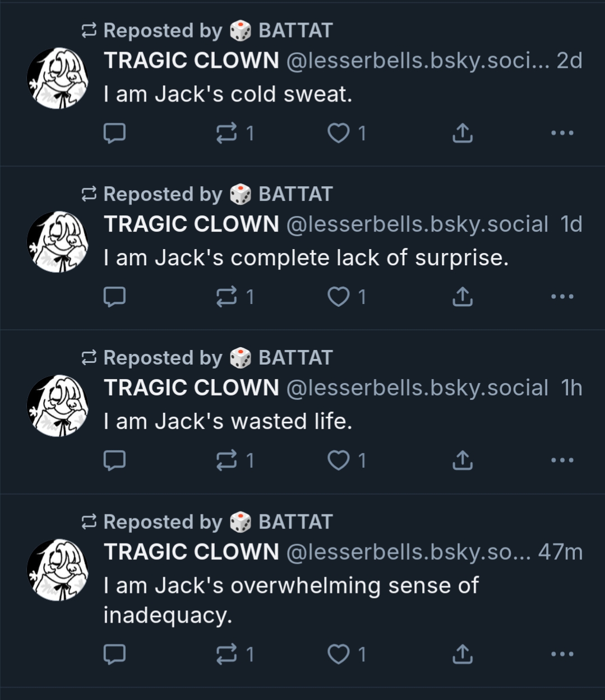Like the "Jack's cold sweat" post

tap(339, 133)
